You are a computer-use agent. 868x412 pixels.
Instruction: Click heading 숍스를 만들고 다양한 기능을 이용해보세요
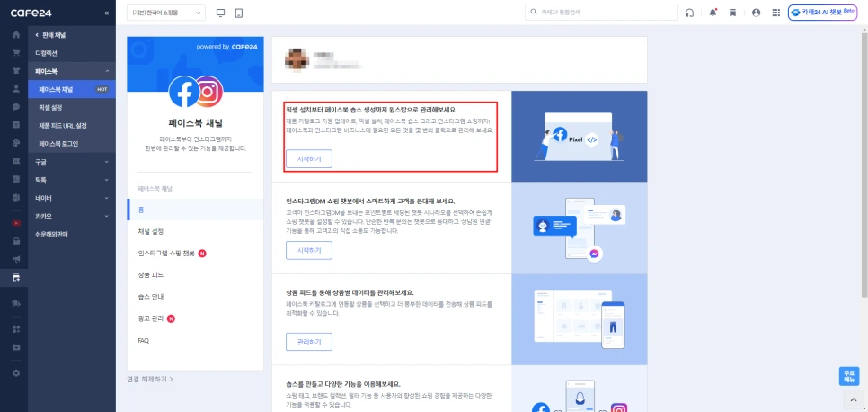[x=343, y=384]
